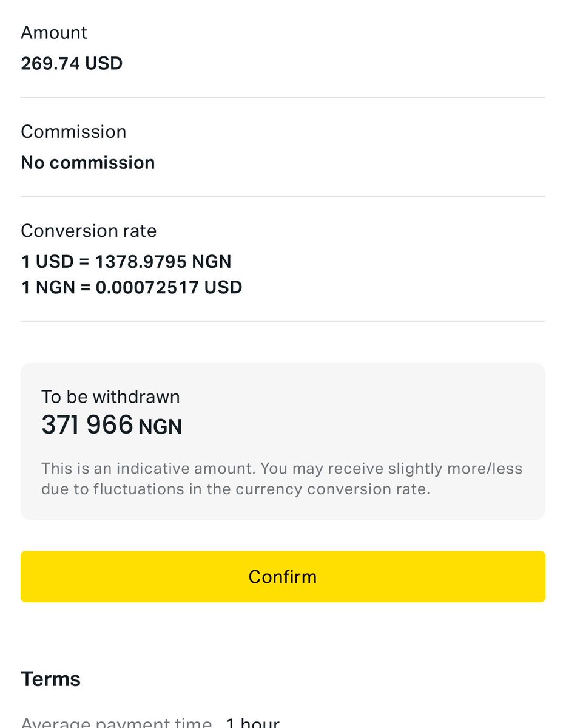The height and width of the screenshot is (728, 566).
Task: Select the 1 USD = 1378.9795 NGN rate
Action: [126, 262]
